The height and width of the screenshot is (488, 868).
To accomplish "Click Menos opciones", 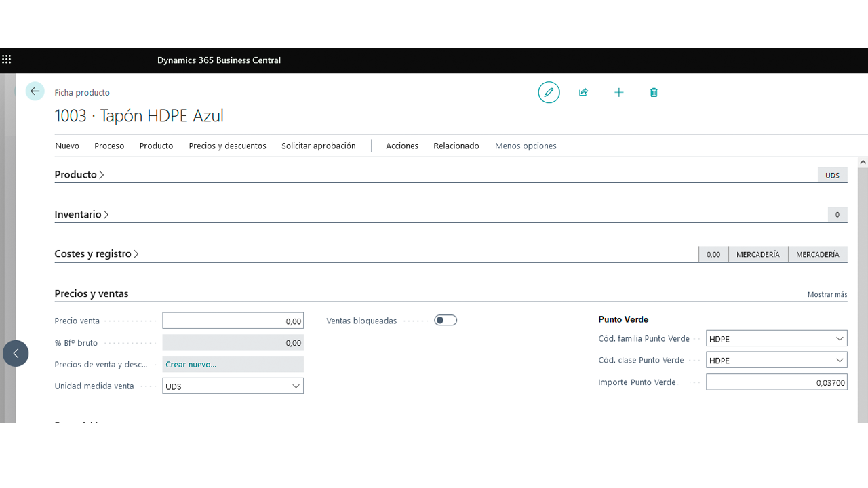I will 526,146.
